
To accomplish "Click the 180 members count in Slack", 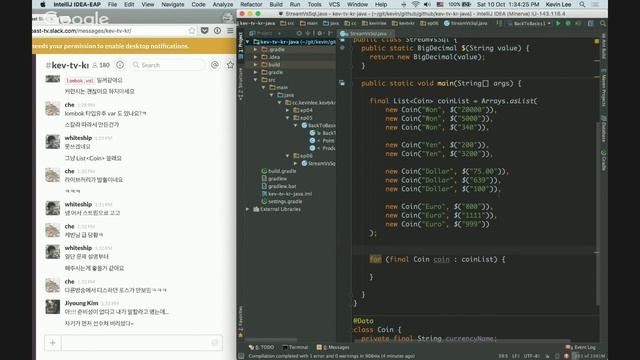I will point(101,65).
